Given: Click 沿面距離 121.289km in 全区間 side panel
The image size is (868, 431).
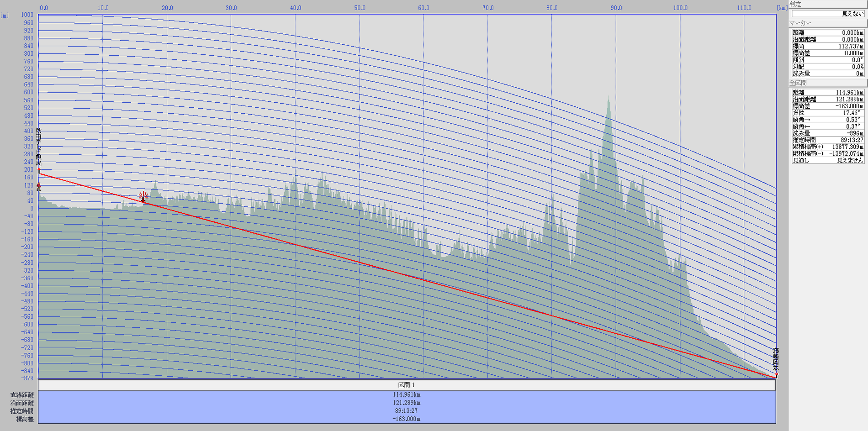Looking at the screenshot, I should click(827, 99).
